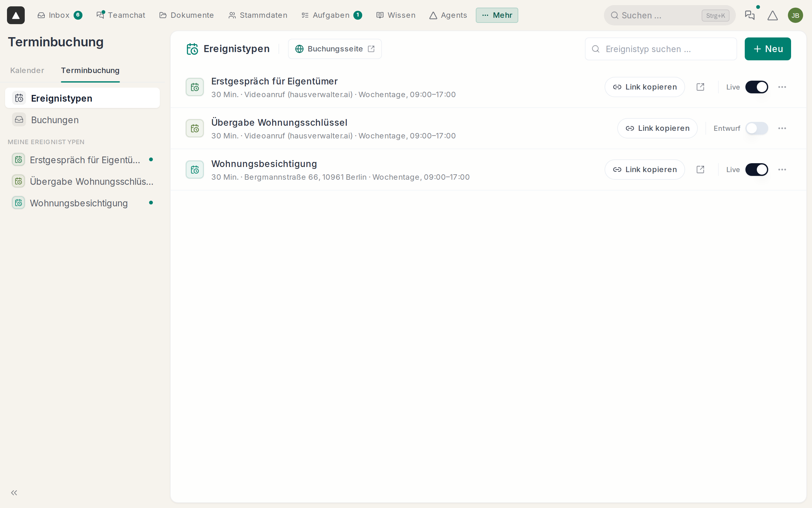Click the Ereignistypen sidebar calendar icon
The height and width of the screenshot is (508, 812).
point(19,98)
